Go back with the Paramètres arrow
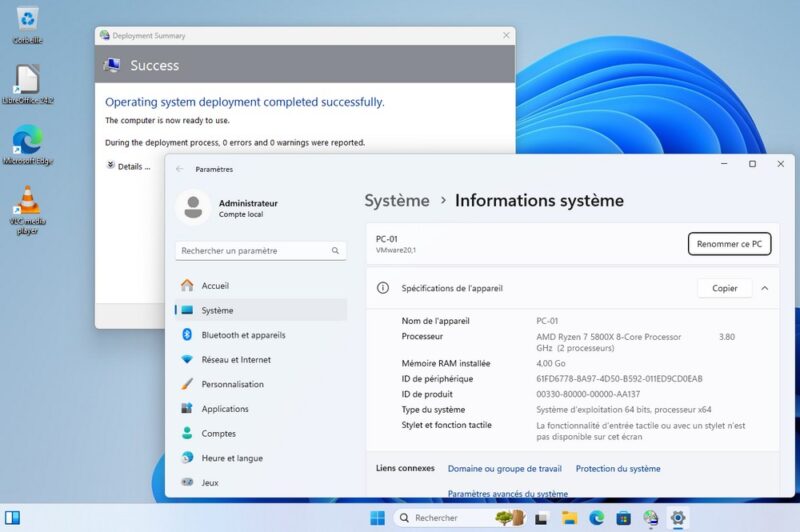 coord(180,170)
